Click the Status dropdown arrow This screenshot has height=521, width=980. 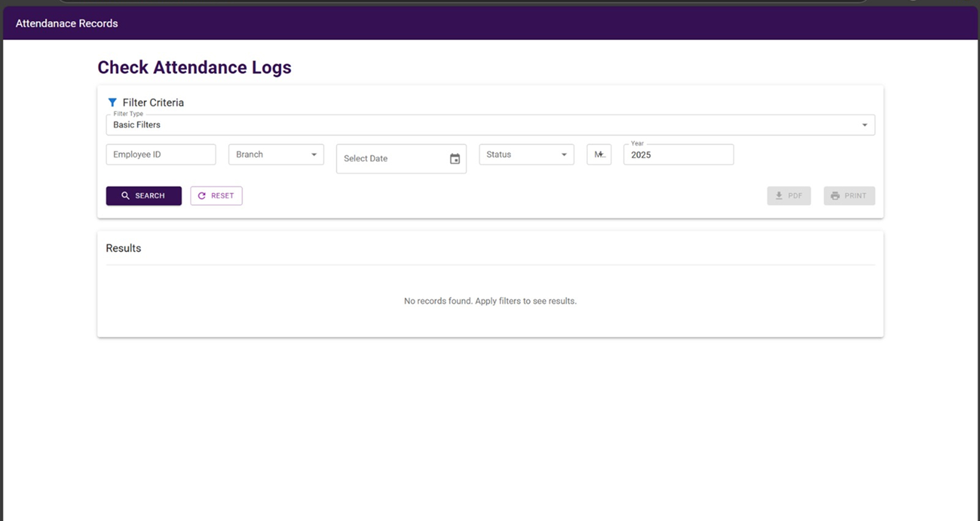[x=564, y=154]
